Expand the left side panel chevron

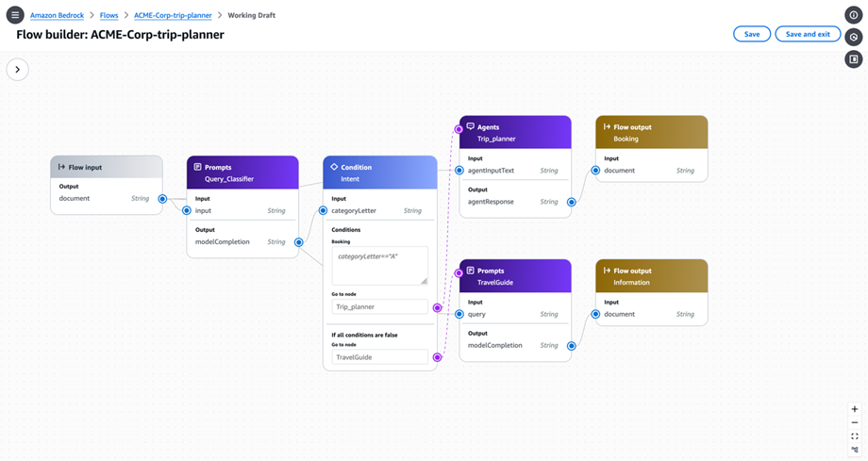pos(18,70)
